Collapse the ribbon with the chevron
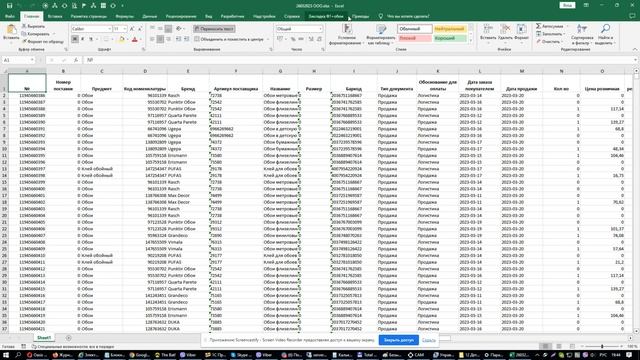 point(635,49)
